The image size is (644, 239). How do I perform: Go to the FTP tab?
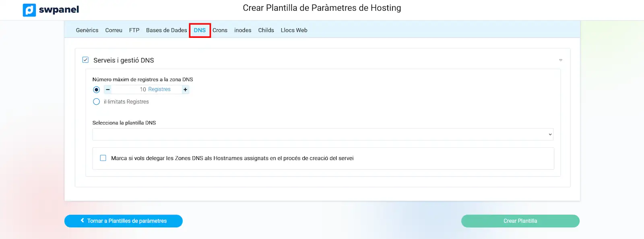pos(134,30)
